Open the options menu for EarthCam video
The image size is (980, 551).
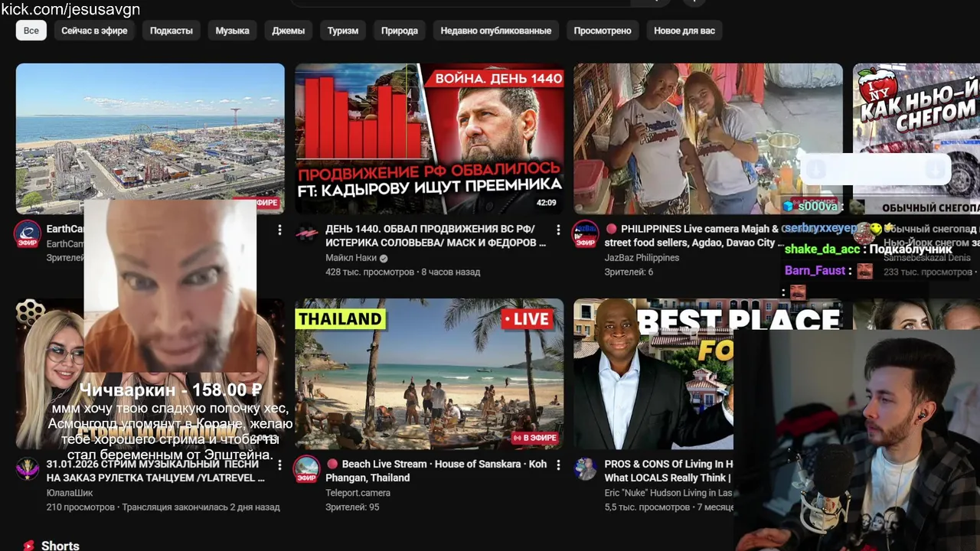tap(279, 230)
